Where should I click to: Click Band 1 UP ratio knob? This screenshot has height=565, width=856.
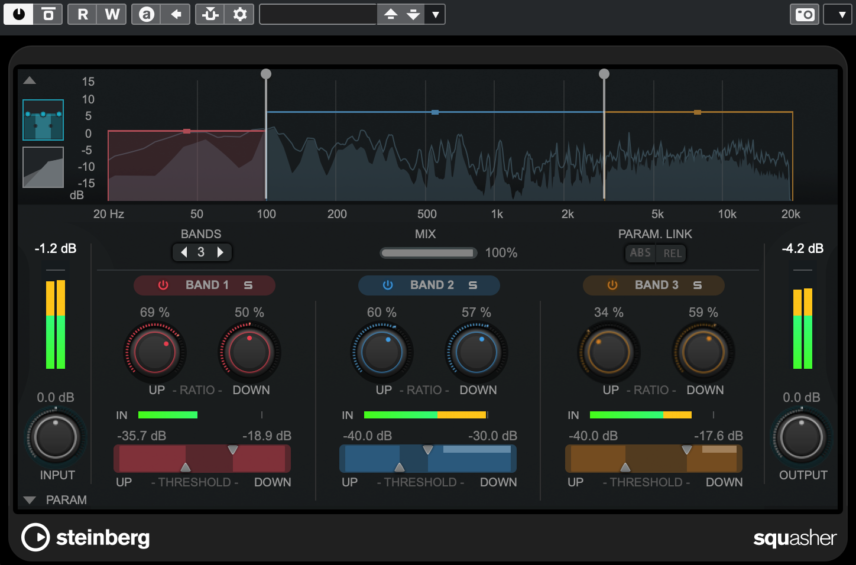pos(155,352)
